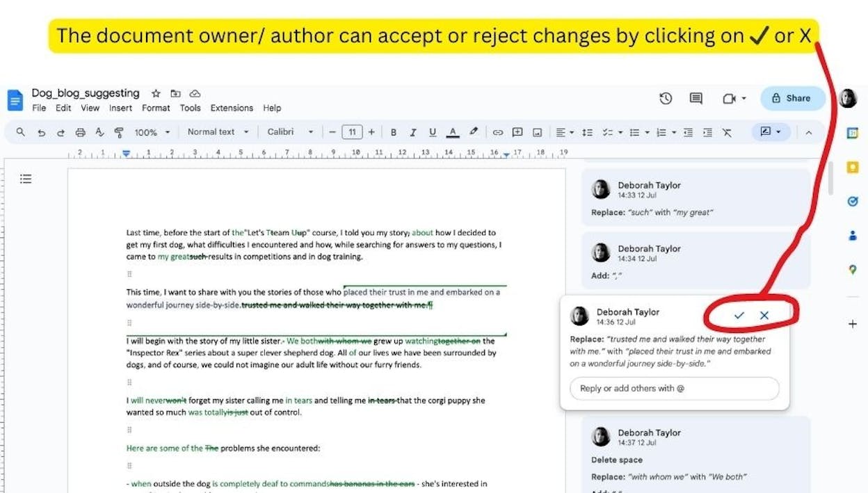The height and width of the screenshot is (493, 868).
Task: Open the Format menu
Action: [x=156, y=108]
